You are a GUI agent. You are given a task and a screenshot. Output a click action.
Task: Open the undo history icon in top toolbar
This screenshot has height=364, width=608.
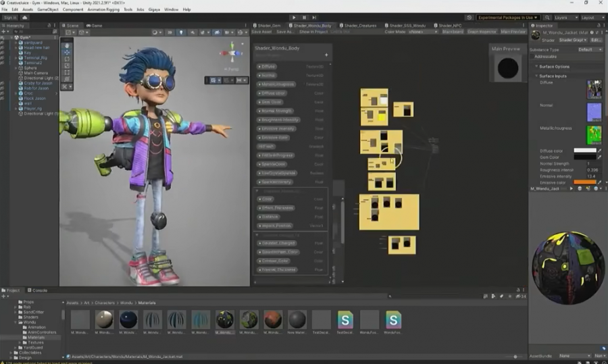(x=470, y=18)
